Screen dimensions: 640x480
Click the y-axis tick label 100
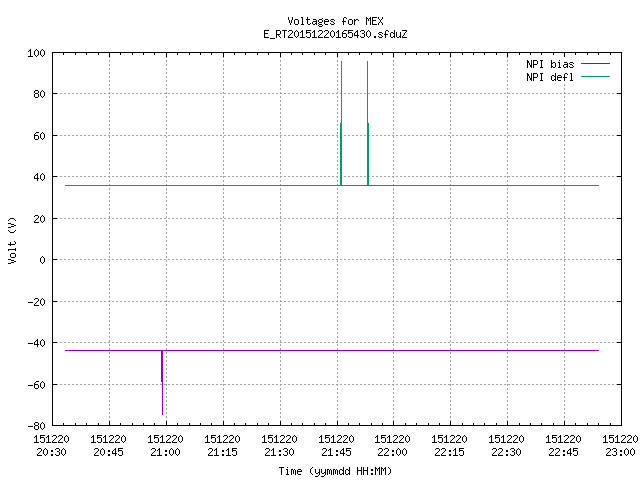(x=36, y=53)
